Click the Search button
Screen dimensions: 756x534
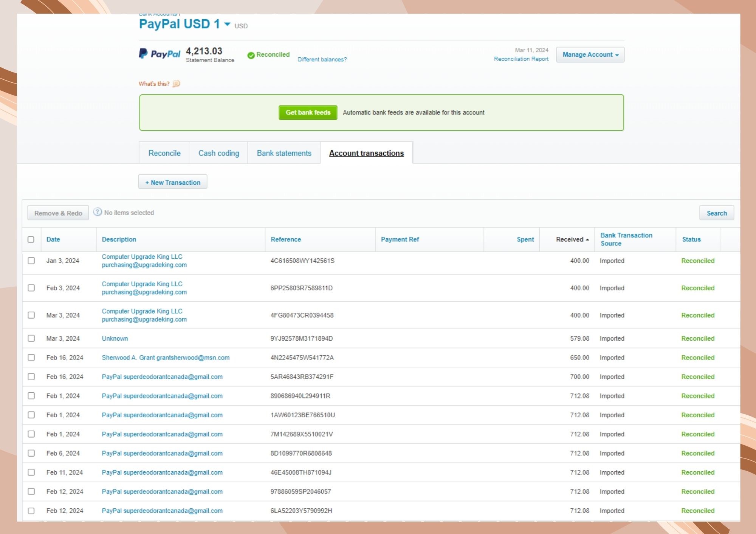[x=717, y=213]
